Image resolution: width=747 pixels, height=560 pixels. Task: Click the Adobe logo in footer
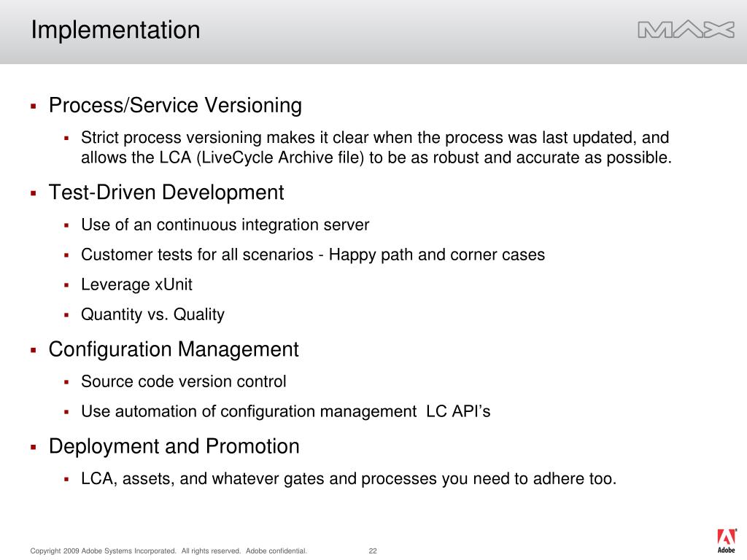727,542
